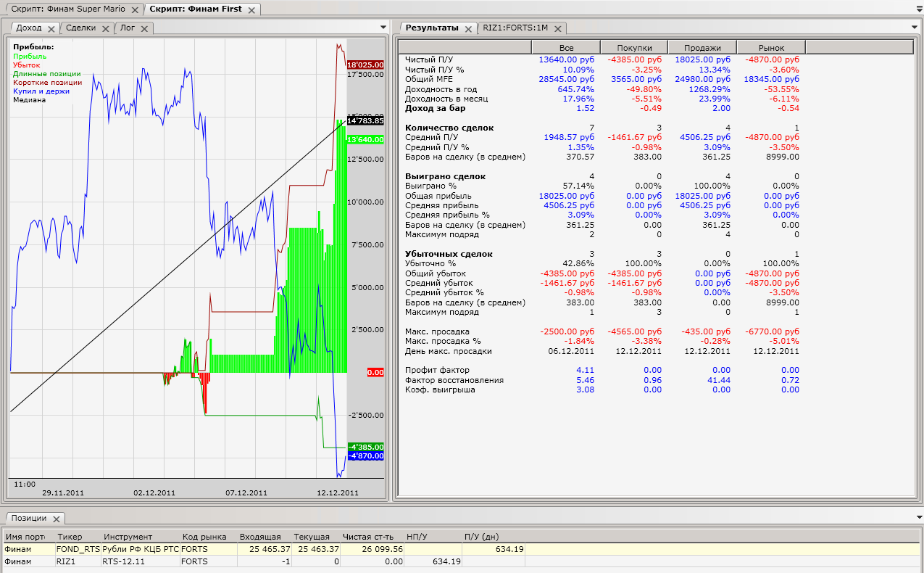Close the Сделки tab
This screenshot has width=924, height=573.
tap(105, 28)
